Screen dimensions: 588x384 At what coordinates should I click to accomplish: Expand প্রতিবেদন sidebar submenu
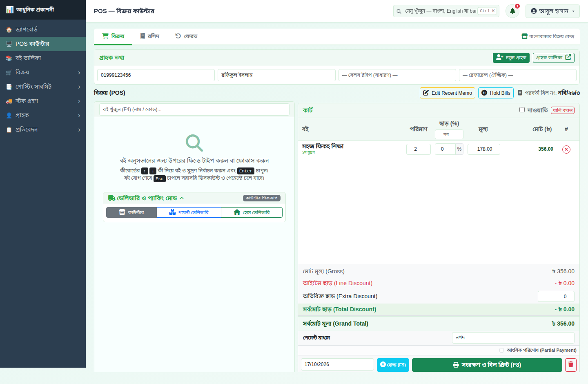43,129
